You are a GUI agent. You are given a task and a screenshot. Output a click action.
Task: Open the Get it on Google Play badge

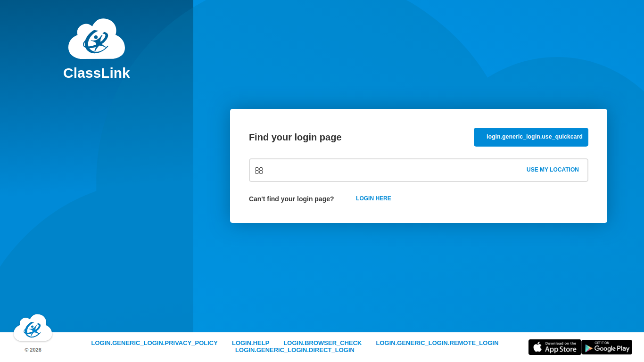click(607, 347)
